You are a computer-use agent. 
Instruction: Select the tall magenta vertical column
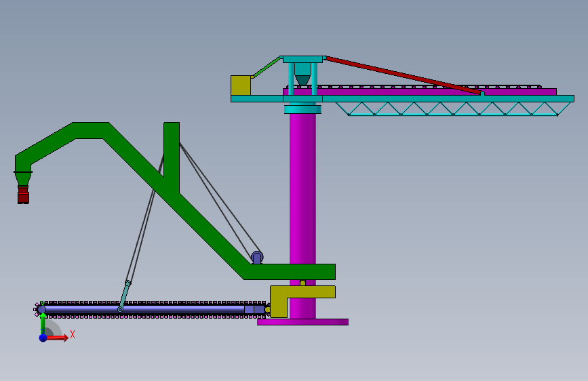pyautogui.click(x=302, y=188)
